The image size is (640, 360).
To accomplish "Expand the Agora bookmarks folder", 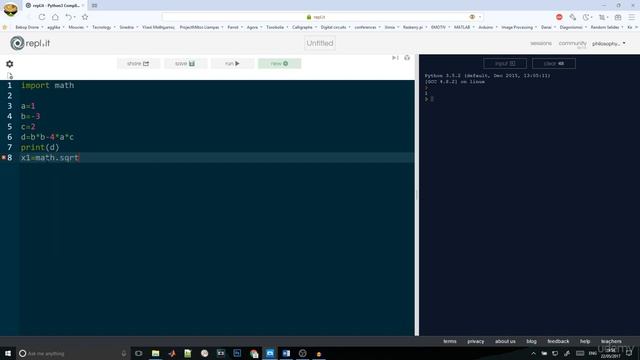I will [254, 27].
